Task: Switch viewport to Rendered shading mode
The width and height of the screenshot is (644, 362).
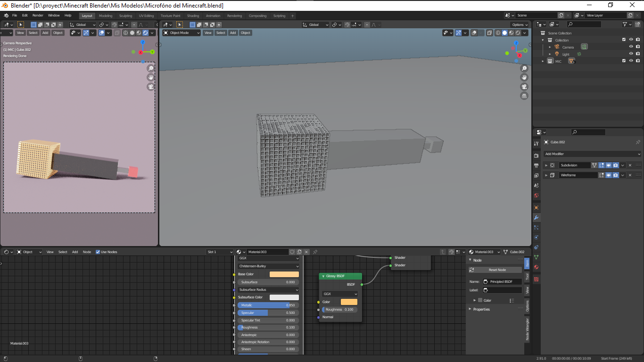Action: click(518, 33)
